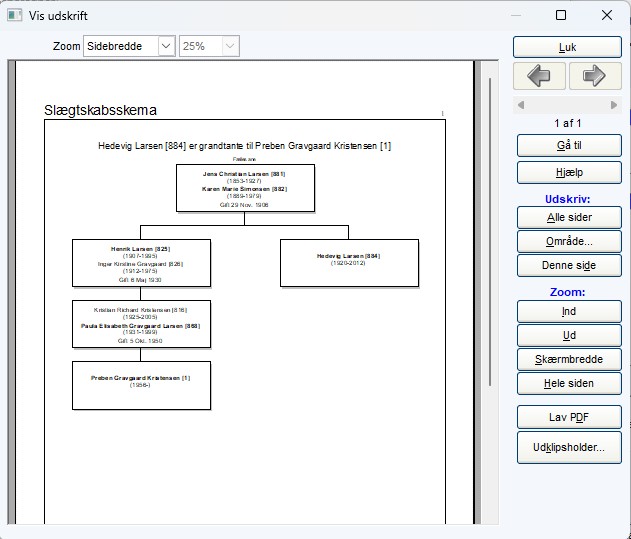Zoom out using the Ud button

568,335
